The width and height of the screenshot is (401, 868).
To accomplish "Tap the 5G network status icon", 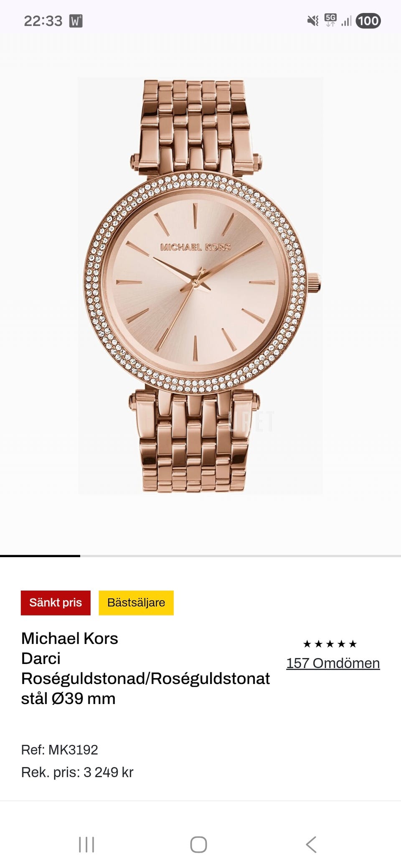I will [330, 20].
